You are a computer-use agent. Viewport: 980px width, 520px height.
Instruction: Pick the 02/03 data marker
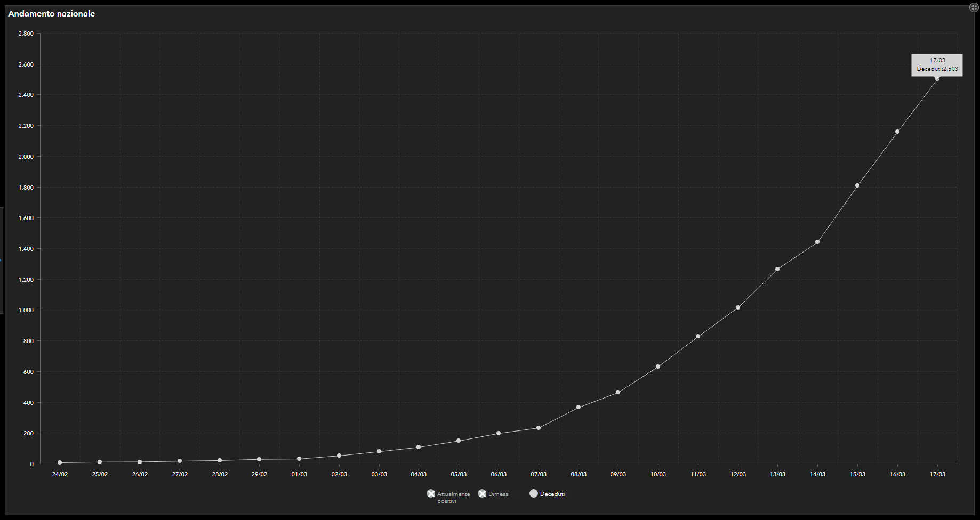tap(339, 456)
